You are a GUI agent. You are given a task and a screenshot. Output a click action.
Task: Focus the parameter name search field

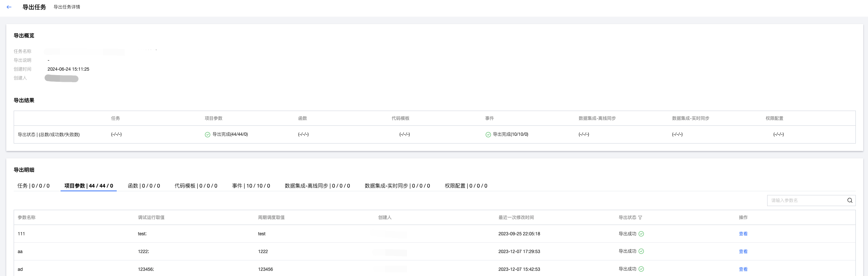[805, 201]
